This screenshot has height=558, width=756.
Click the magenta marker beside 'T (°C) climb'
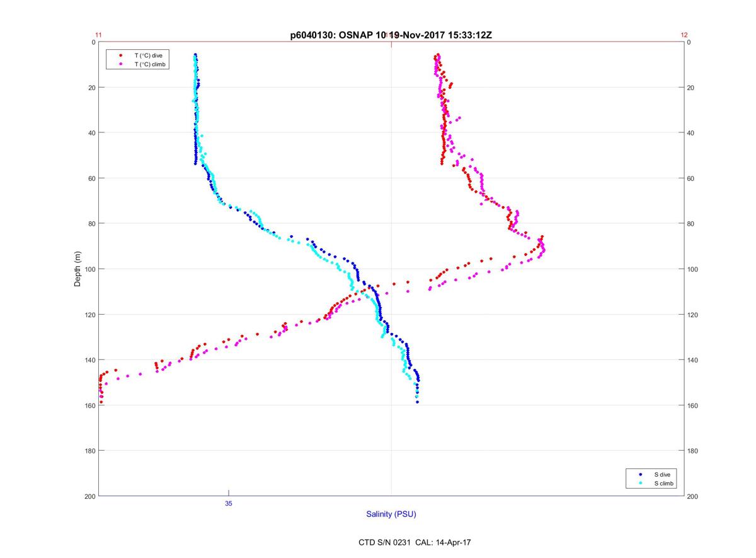click(121, 64)
